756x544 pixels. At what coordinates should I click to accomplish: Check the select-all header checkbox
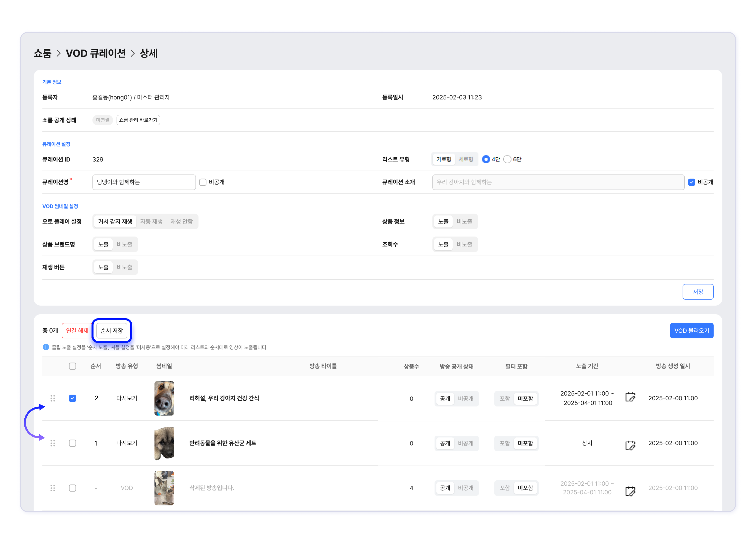[x=72, y=366]
